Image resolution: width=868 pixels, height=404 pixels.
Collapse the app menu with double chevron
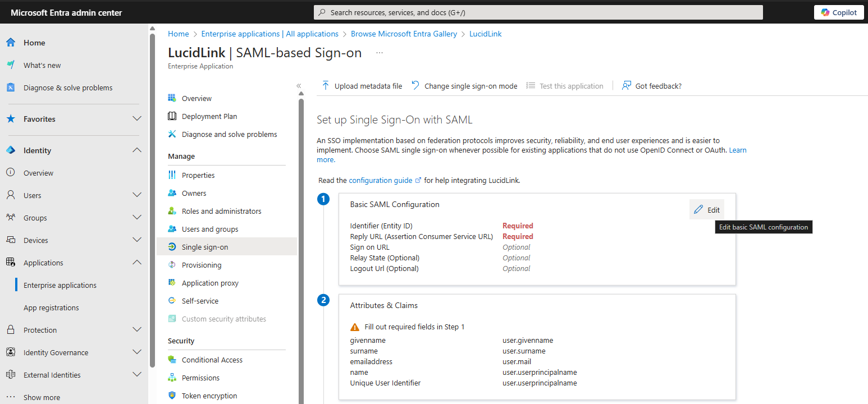click(299, 86)
